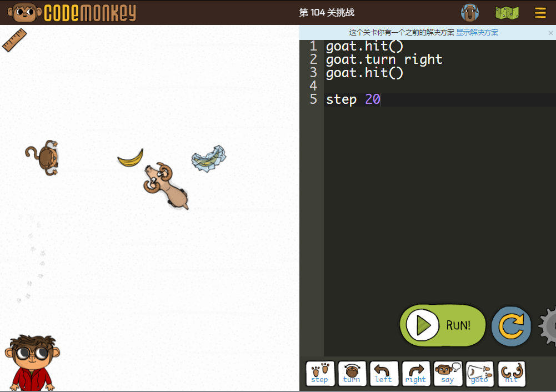Open the user avatar profile icon
556x392 pixels.
tap(470, 13)
